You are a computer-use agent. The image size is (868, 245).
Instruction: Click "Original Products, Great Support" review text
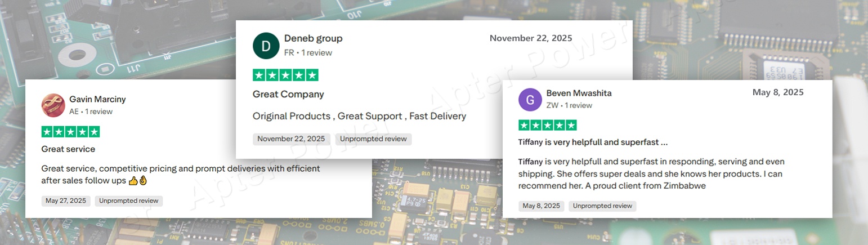point(359,117)
